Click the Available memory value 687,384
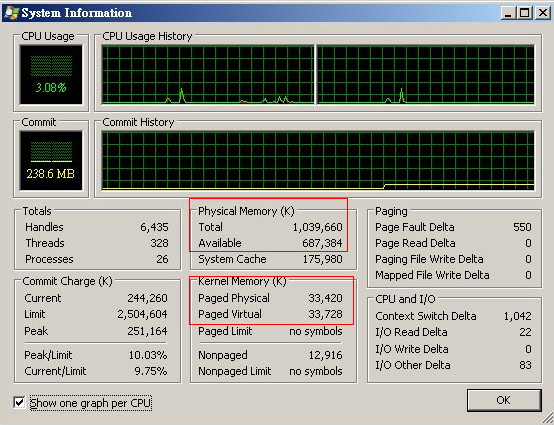This screenshot has width=554, height=425. 322,243
